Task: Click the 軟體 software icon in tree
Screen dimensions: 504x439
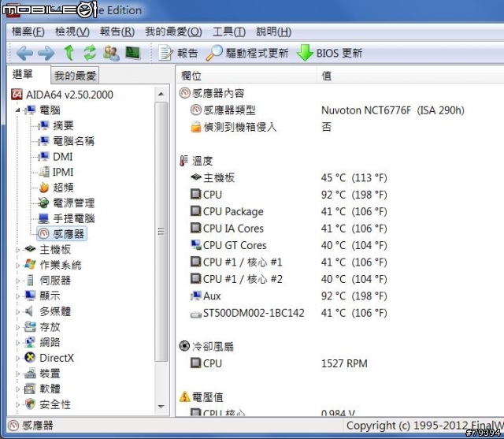Action: click(30, 389)
